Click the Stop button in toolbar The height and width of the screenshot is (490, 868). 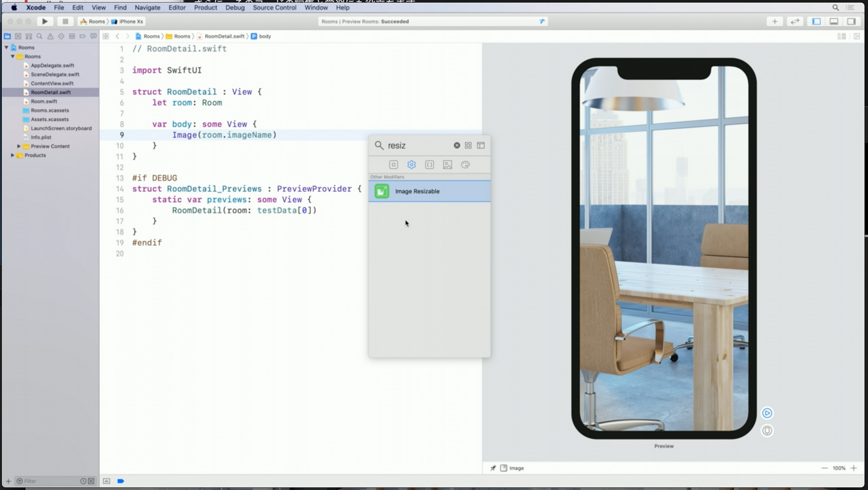[x=65, y=21]
